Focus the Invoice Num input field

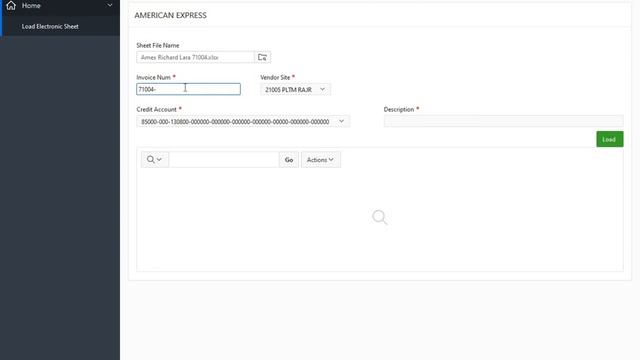pyautogui.click(x=188, y=89)
